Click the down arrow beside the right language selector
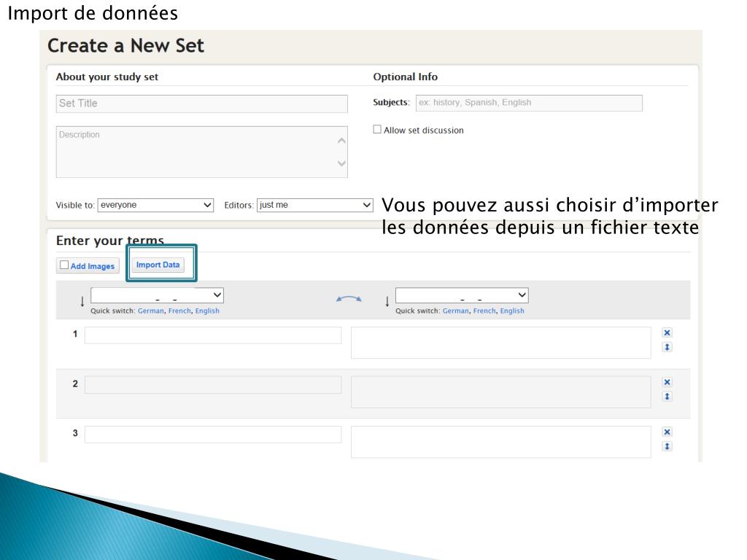This screenshot has height=560, width=747. [x=387, y=301]
